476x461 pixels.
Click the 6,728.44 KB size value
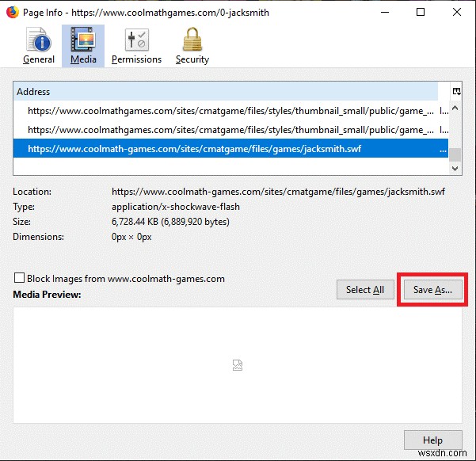coord(170,222)
